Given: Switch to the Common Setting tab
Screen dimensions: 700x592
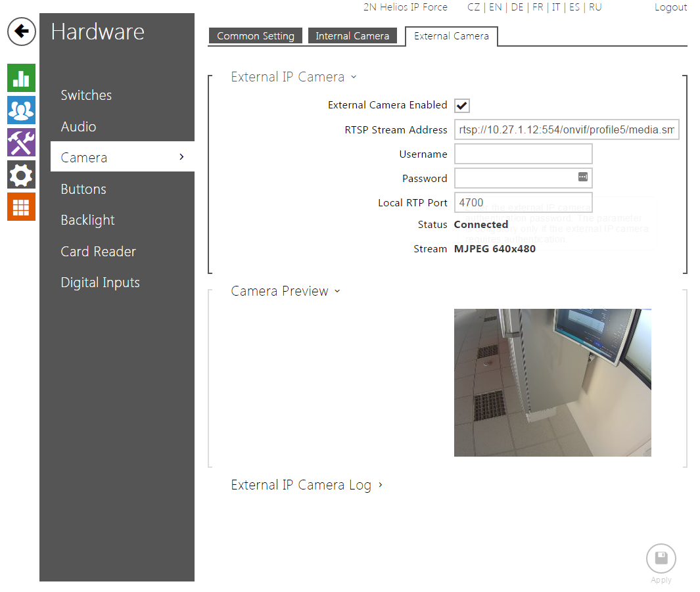Looking at the screenshot, I should click(x=255, y=36).
